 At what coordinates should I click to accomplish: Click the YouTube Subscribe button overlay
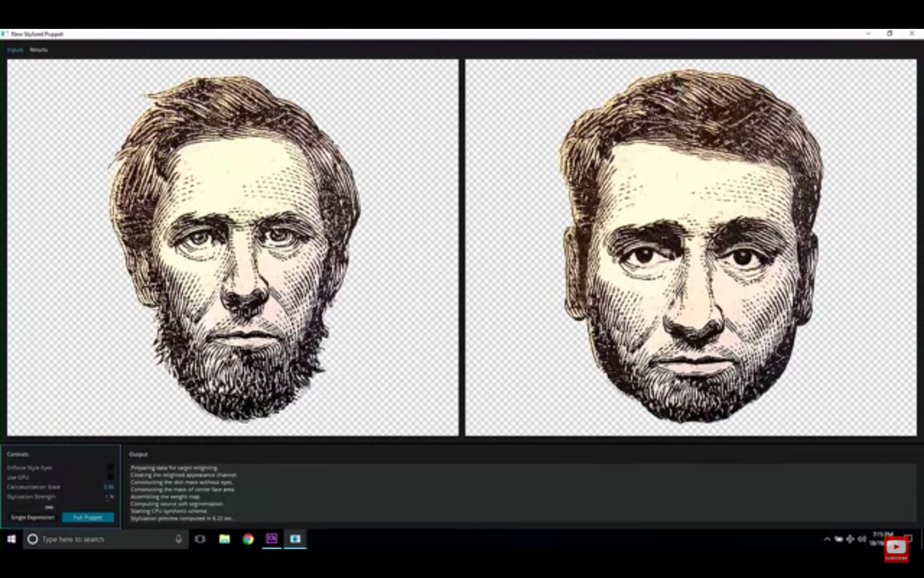896,550
